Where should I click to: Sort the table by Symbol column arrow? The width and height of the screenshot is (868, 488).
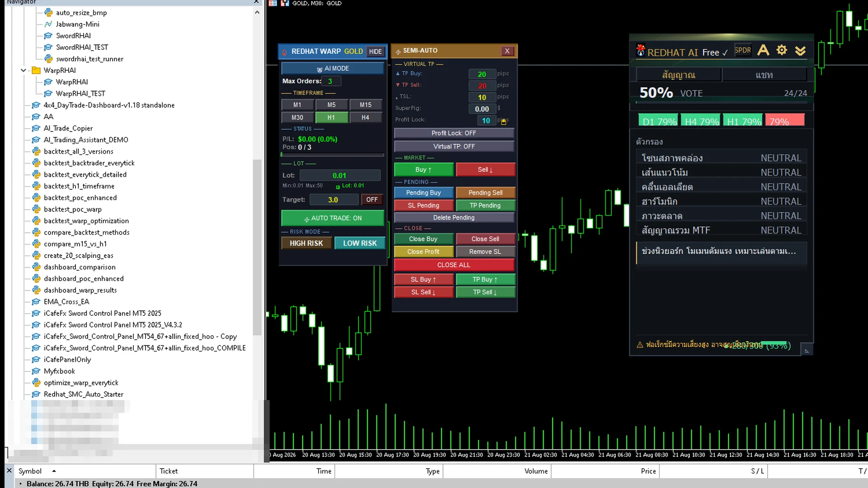point(54,471)
